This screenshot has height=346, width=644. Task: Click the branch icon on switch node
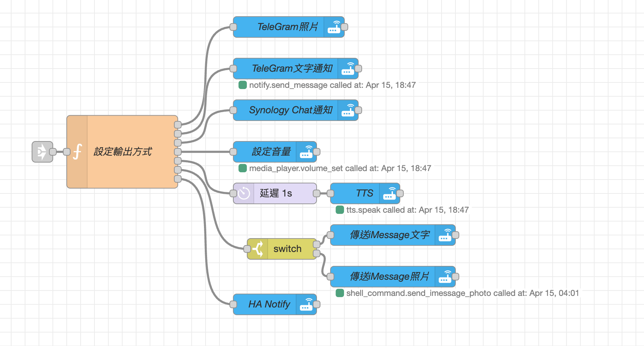point(258,249)
